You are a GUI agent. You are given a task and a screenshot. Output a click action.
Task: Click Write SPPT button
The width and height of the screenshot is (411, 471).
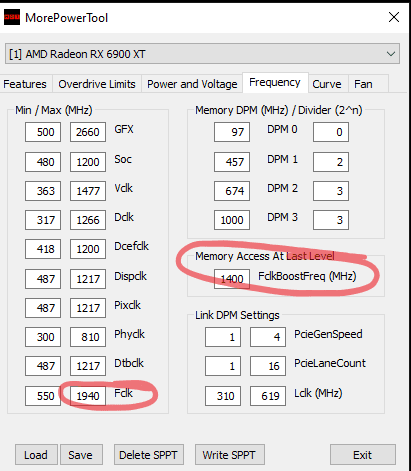pyautogui.click(x=229, y=455)
